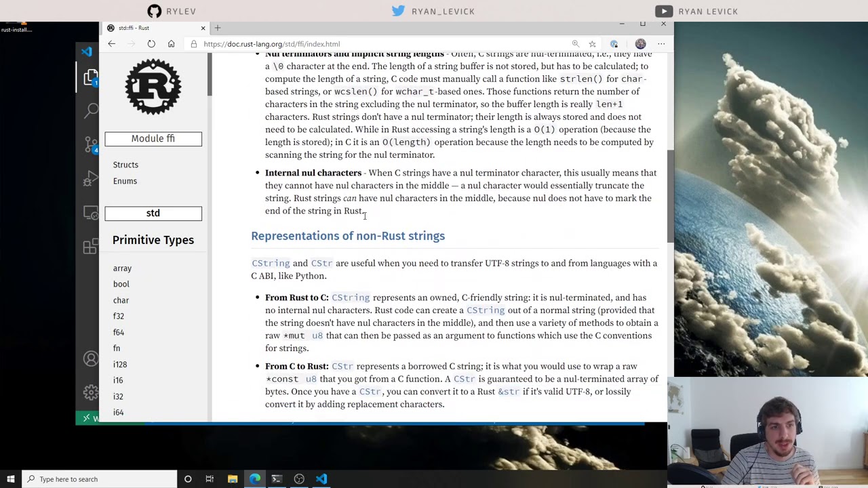Open the f32 primitive type page
Viewport: 868px width, 488px height.
click(118, 316)
